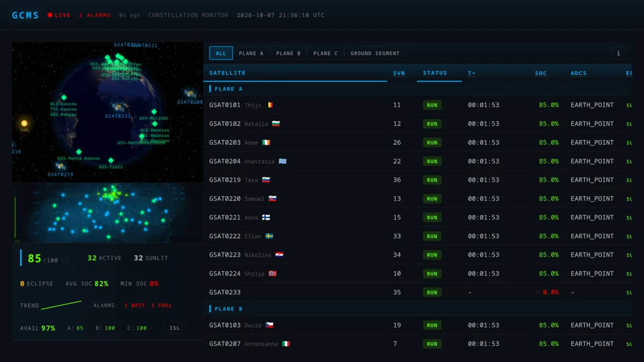Click the red LIVE indicator dot
This screenshot has width=644, height=362.
(x=50, y=15)
